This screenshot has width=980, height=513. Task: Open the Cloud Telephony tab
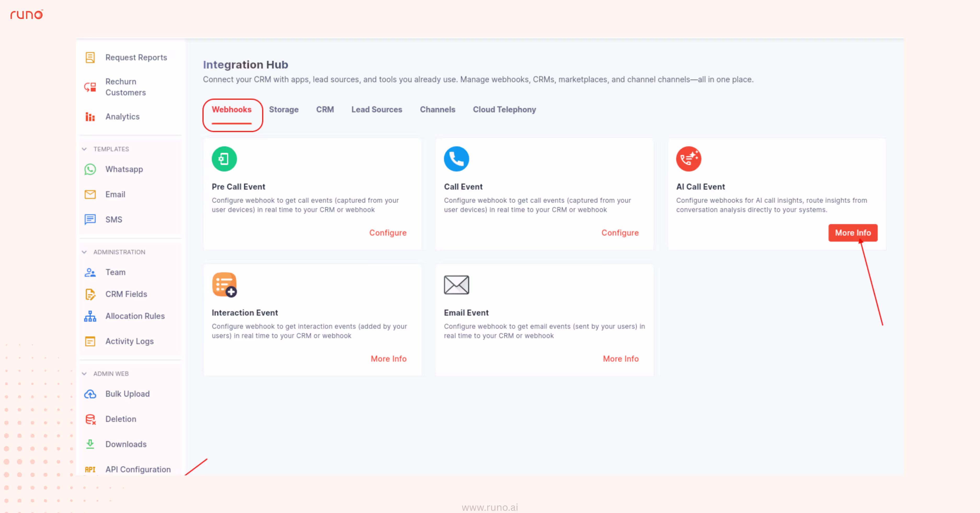pos(504,110)
